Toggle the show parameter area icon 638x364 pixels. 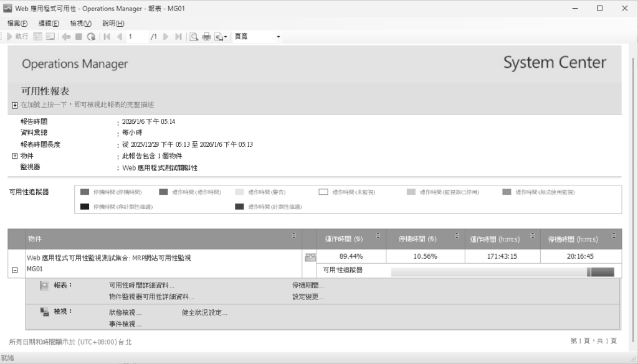[x=38, y=37]
